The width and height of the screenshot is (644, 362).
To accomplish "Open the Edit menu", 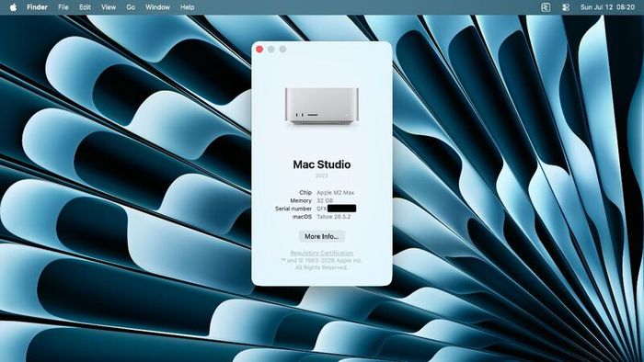I will pyautogui.click(x=85, y=7).
